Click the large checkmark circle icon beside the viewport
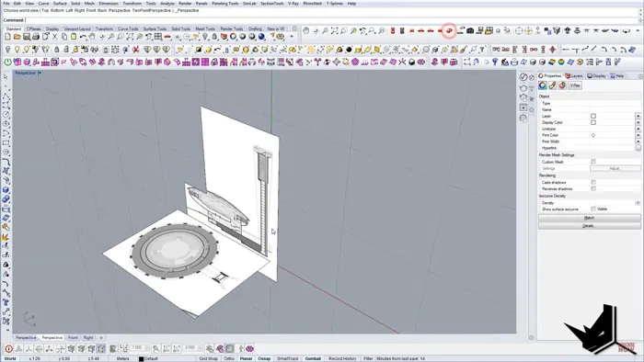The image size is (644, 362). (x=523, y=77)
